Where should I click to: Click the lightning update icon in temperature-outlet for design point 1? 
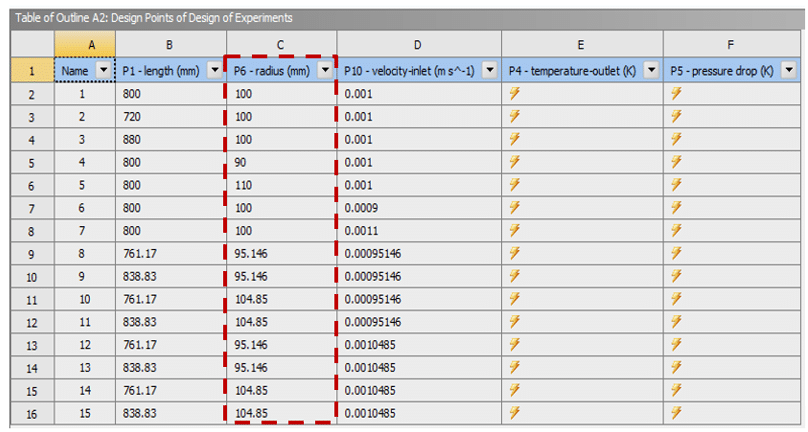pos(514,93)
